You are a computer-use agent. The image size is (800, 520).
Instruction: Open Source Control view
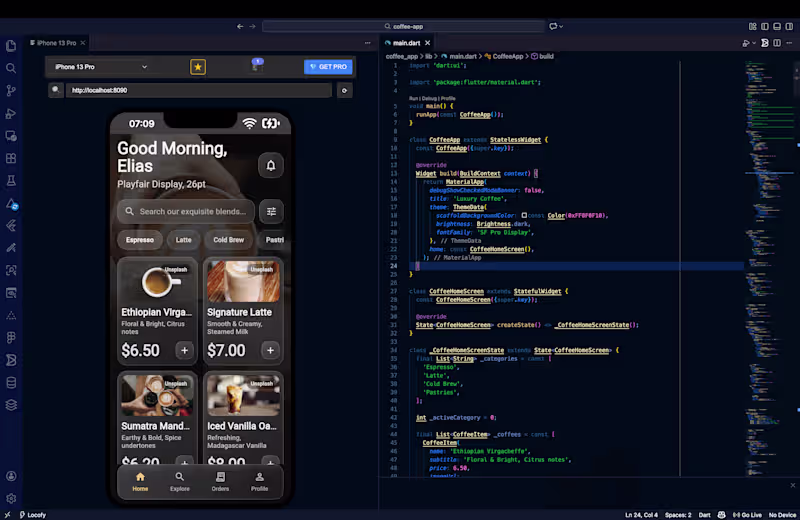11,91
